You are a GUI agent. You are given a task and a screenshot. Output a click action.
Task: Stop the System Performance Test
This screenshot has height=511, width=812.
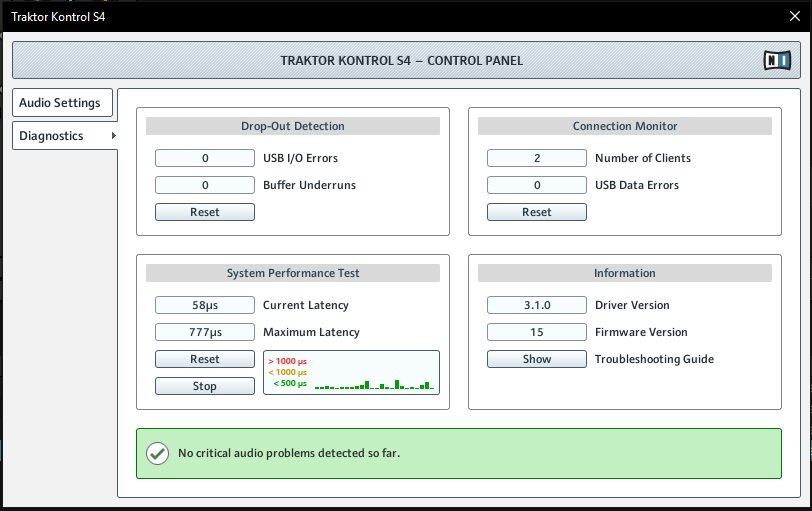tap(205, 386)
